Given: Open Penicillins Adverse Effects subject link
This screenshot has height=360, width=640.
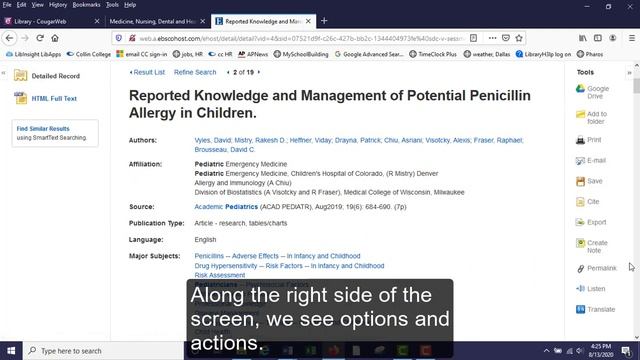Looking at the screenshot, I should point(277,256).
